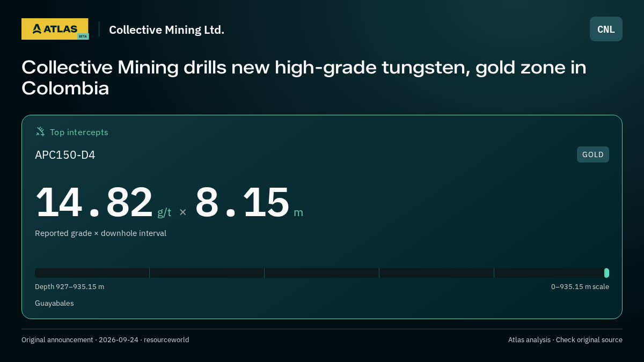644x362 pixels.
Task: Click the Guayabales project name
Action: [x=54, y=304]
